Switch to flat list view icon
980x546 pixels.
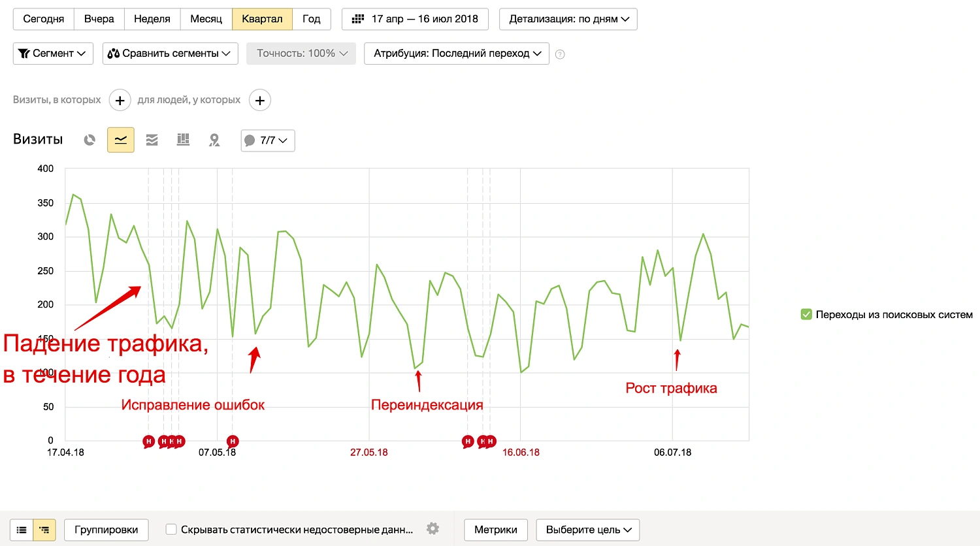click(22, 530)
